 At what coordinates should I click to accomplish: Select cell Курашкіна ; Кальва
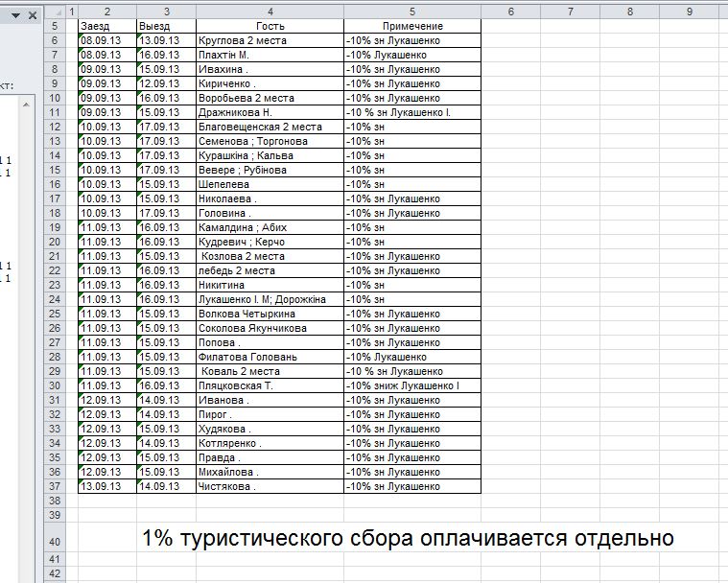(270, 155)
